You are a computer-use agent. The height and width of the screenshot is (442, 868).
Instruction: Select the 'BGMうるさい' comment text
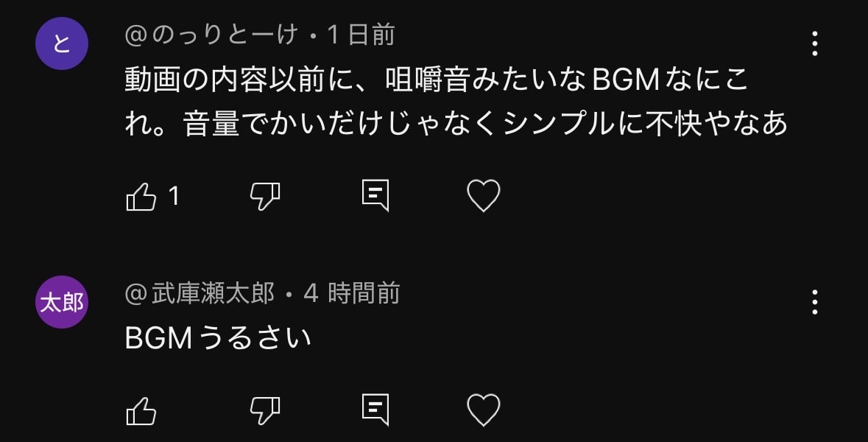[x=218, y=338]
